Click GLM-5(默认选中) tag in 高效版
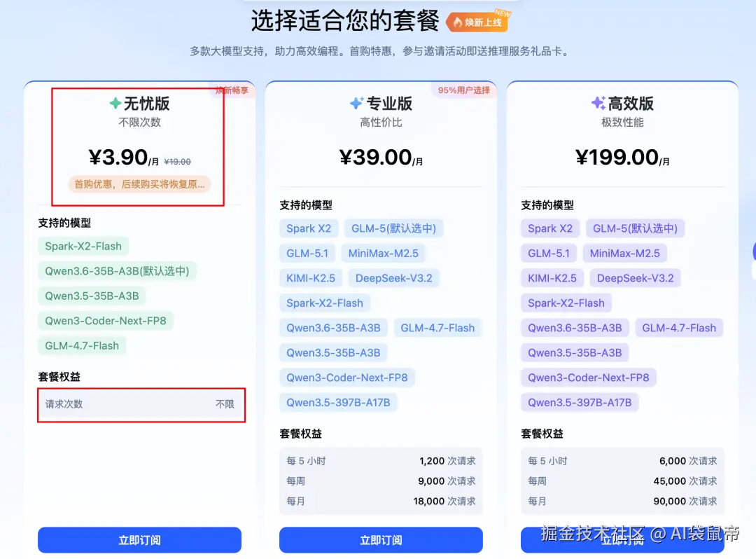 click(x=635, y=228)
